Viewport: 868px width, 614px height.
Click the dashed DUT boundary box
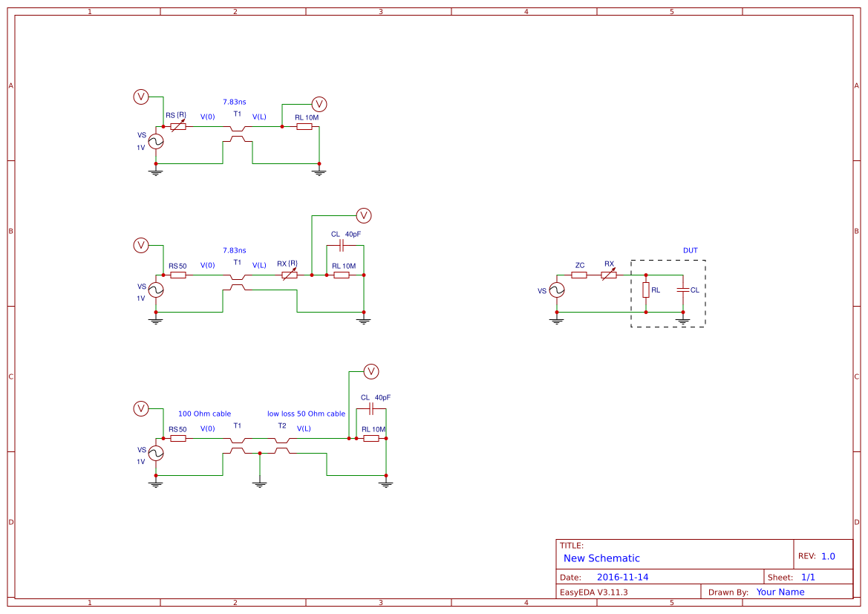(x=668, y=260)
